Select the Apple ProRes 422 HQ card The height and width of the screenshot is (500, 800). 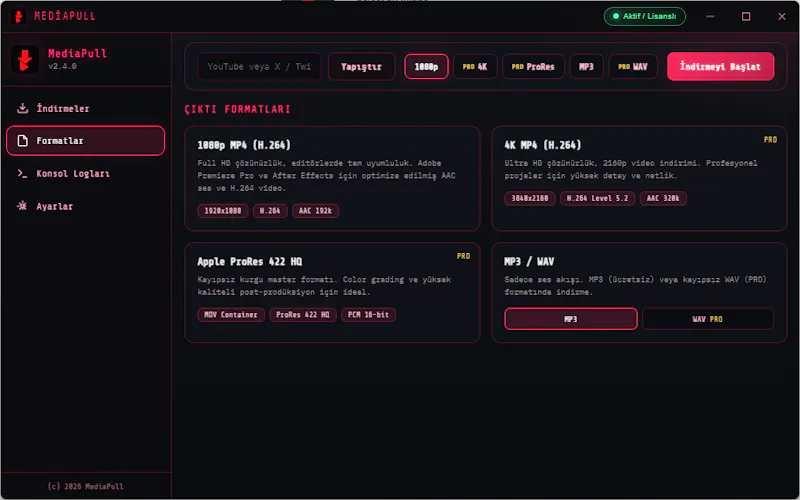coord(332,292)
